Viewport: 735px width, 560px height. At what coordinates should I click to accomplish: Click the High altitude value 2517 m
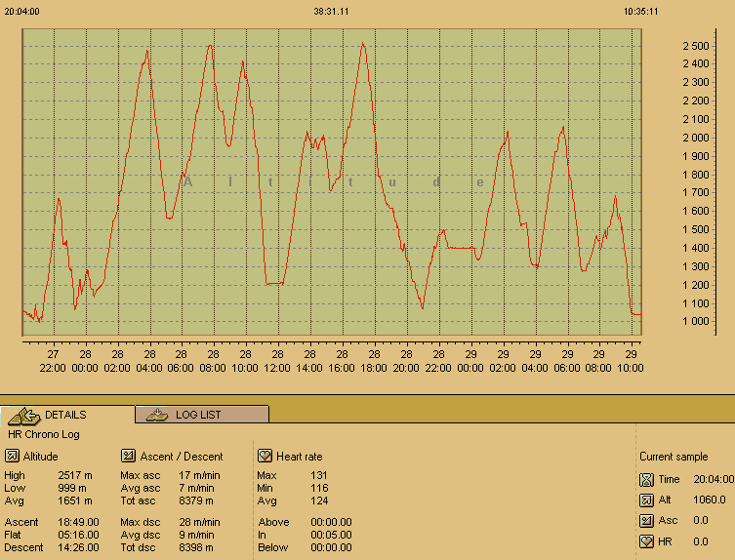(x=75, y=475)
